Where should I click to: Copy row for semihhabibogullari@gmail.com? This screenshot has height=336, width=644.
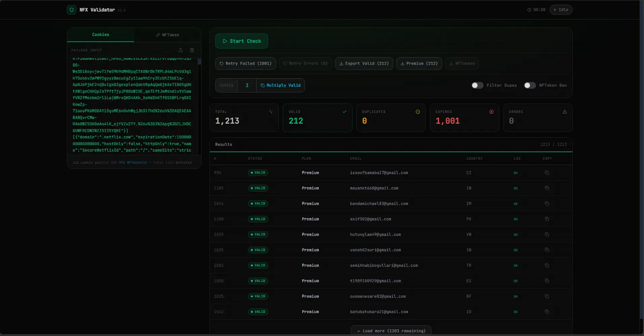tap(547, 265)
